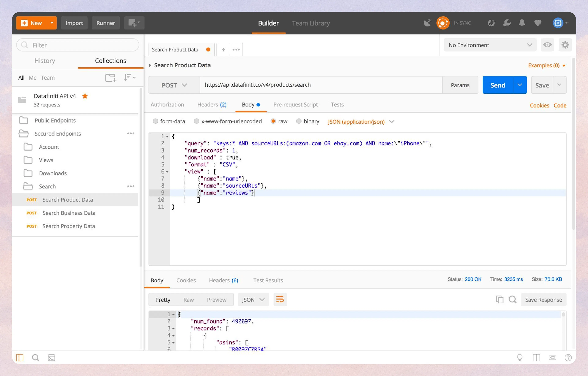Select the form-data body type
Screen dimensions: 588x376
click(156, 121)
